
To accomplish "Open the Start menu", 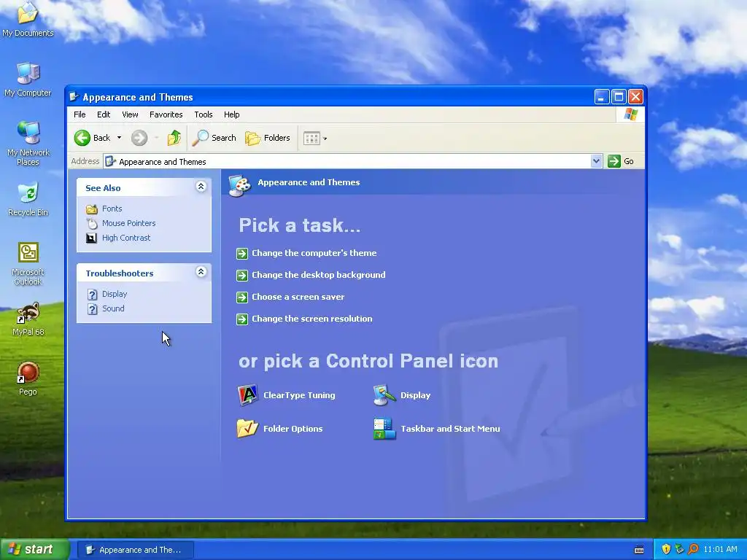I will [x=34, y=550].
